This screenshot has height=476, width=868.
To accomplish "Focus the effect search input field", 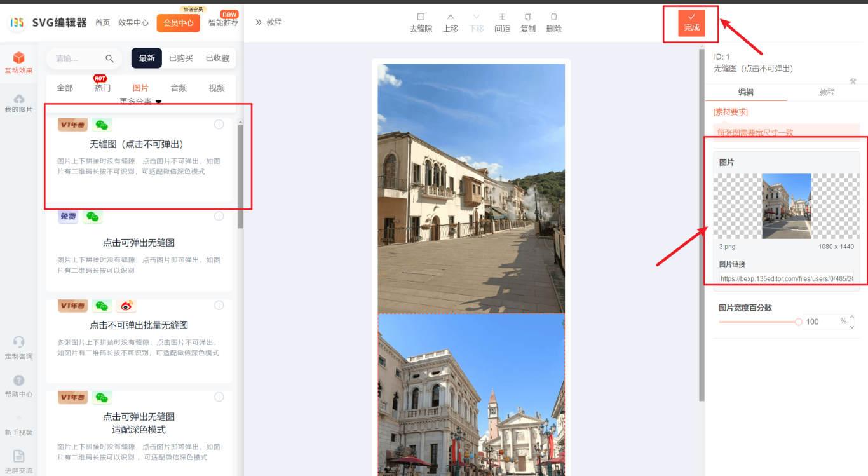I will [x=78, y=58].
